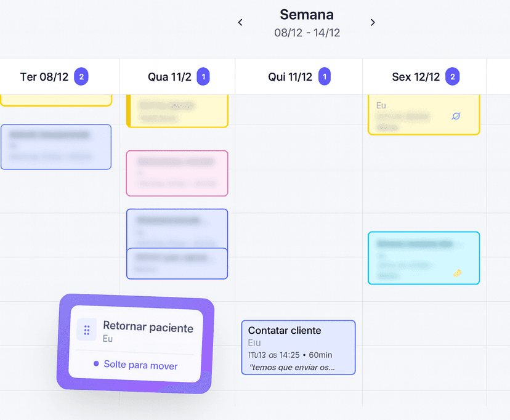Image resolution: width=510 pixels, height=420 pixels.
Task: Select the pink event on Wednesday
Action: click(177, 173)
